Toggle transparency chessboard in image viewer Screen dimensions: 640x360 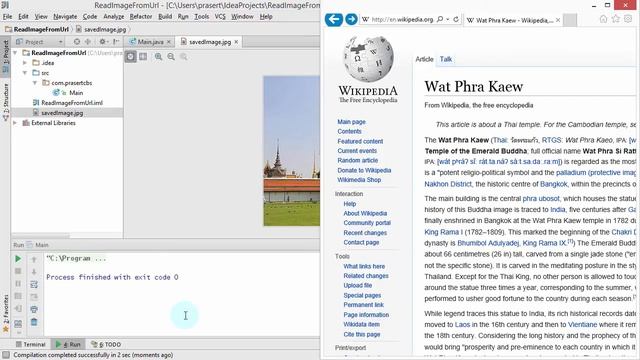point(131,57)
